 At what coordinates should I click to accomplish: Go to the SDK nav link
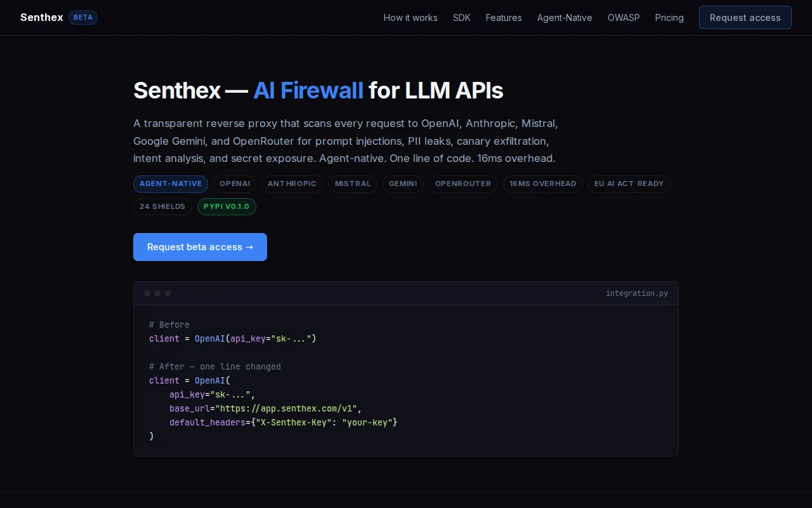point(462,18)
